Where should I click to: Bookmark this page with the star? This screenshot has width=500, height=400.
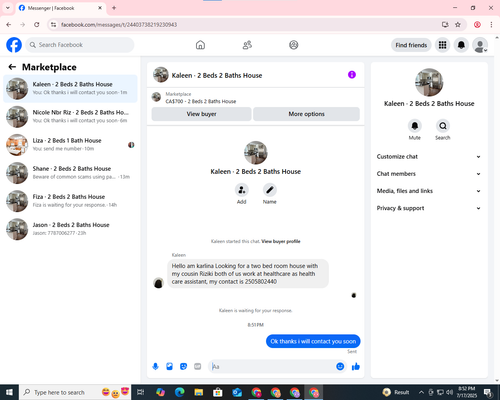(458, 25)
